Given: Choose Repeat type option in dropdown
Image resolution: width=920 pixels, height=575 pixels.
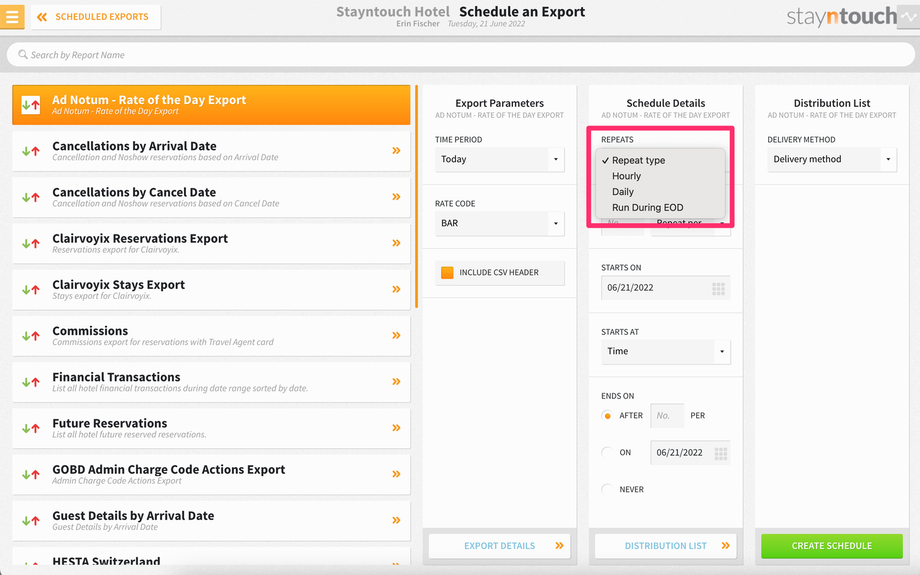Looking at the screenshot, I should [661, 160].
